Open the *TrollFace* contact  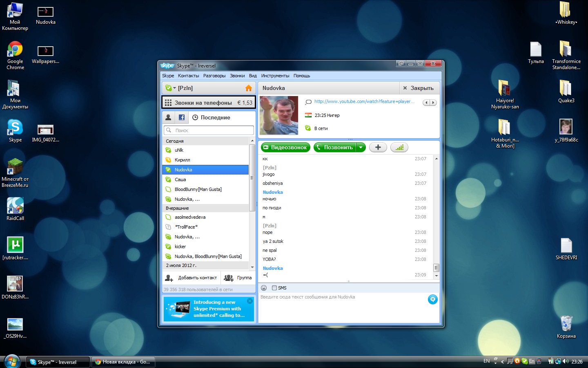pos(205,227)
